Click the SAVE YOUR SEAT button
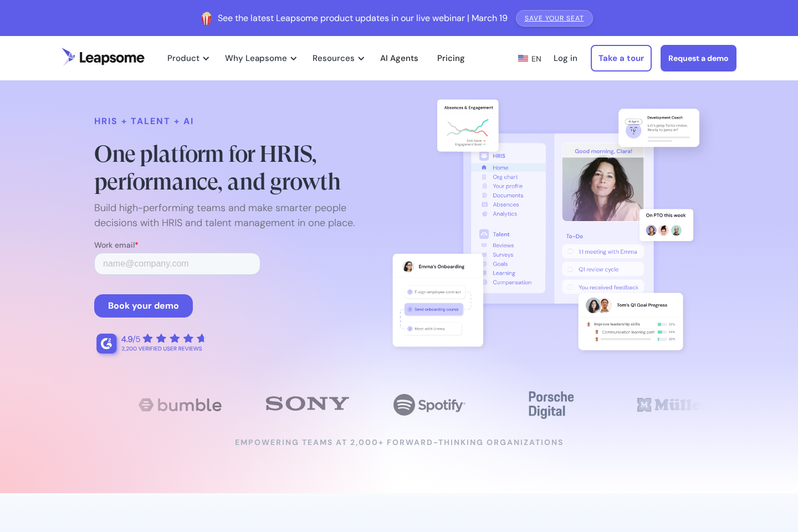798x532 pixels. [x=554, y=18]
